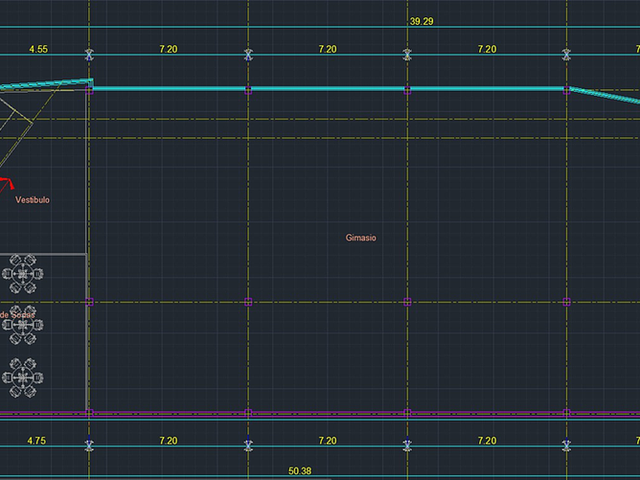
Task: Select the magenta column marker at thick wall's right end
Action: click(567, 91)
